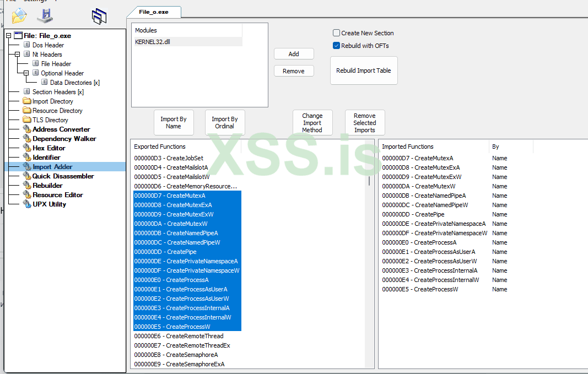This screenshot has width=588, height=374.
Task: Collapse the Optional Header tree node
Action: (26, 73)
